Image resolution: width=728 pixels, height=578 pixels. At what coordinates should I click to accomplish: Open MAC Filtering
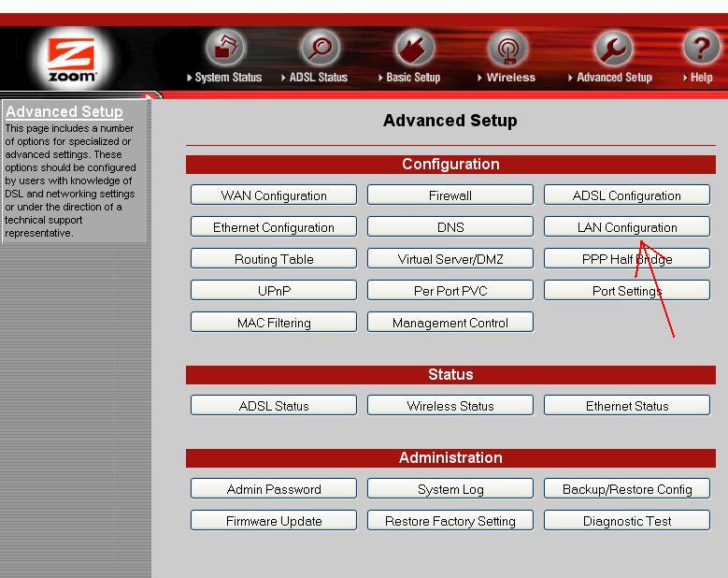pos(274,322)
